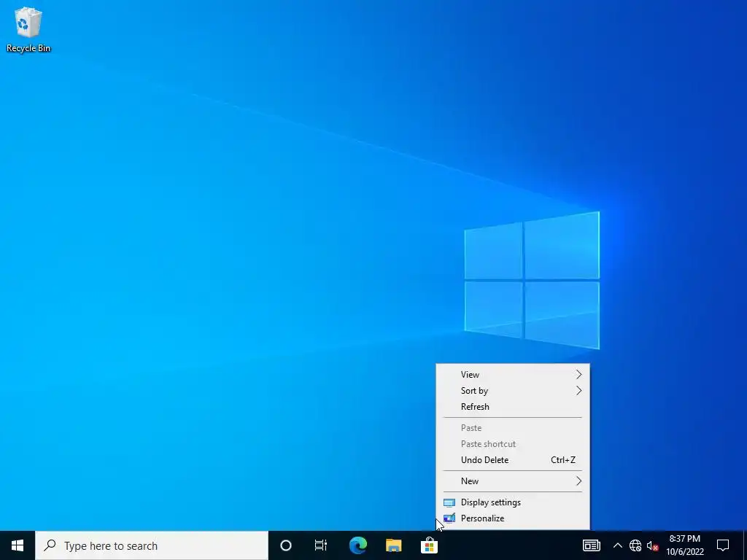Open File Explorer from the taskbar
747x560 pixels.
(393, 545)
